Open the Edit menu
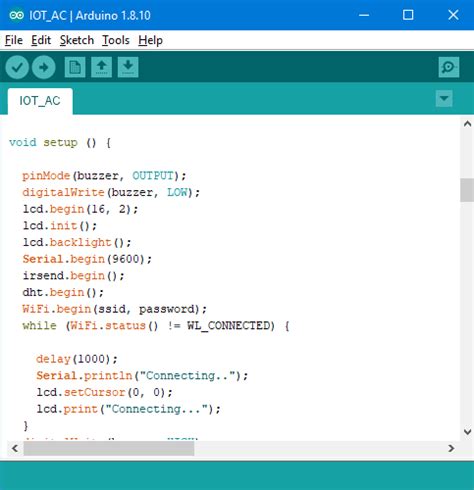This screenshot has width=474, height=490. coord(41,40)
